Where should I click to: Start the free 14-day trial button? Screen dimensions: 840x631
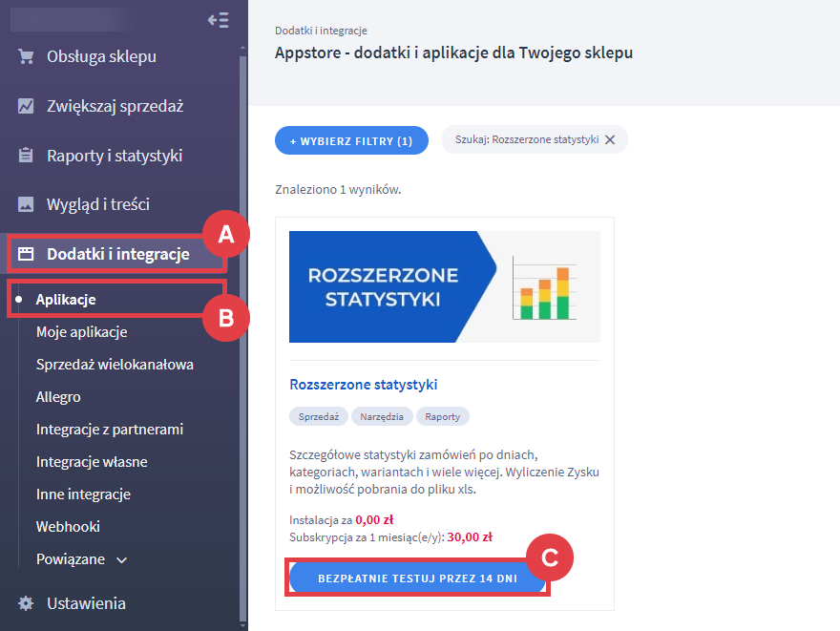pos(418,579)
